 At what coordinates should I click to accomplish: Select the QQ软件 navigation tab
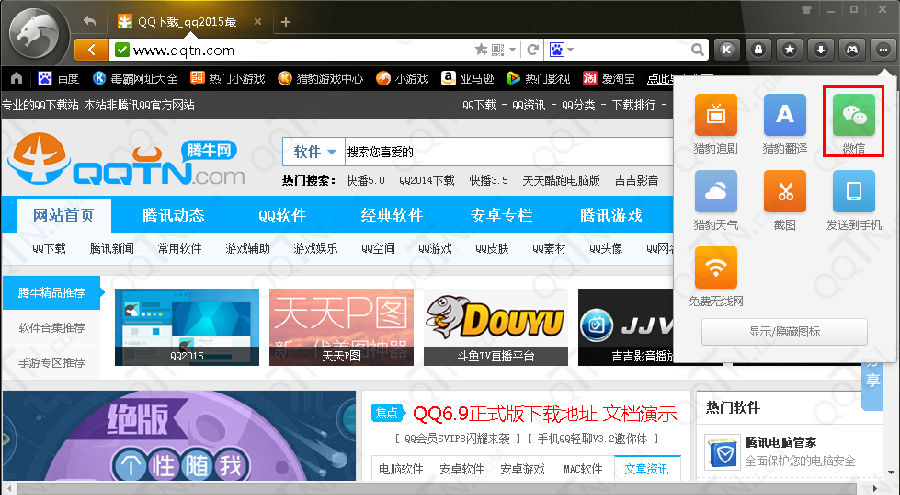[x=282, y=215]
